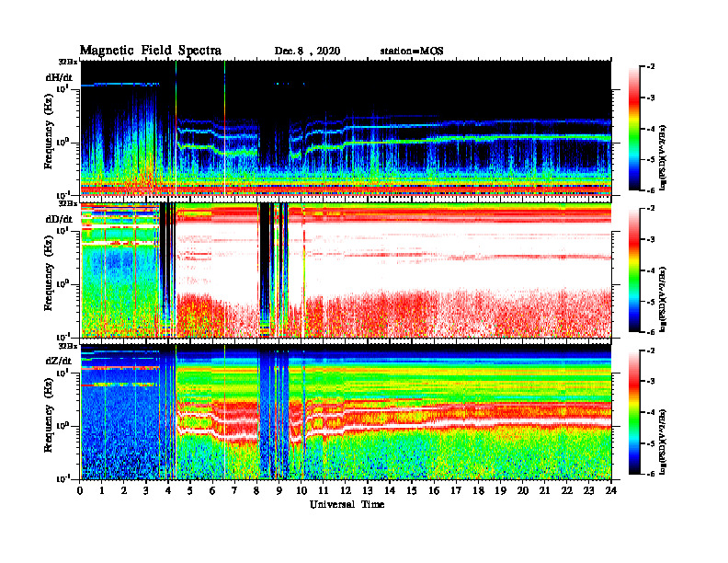Click the "24" hour tick label
This screenshot has height=563, width=728.
(611, 491)
